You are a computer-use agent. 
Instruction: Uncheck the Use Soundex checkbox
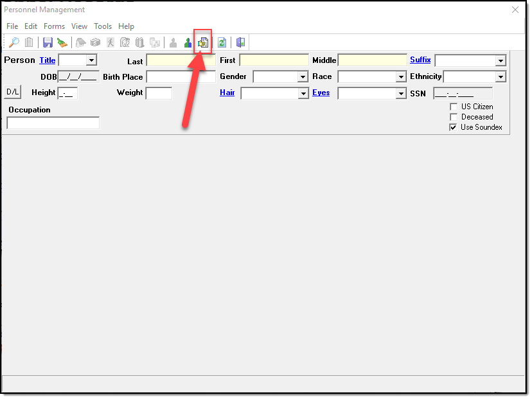454,127
